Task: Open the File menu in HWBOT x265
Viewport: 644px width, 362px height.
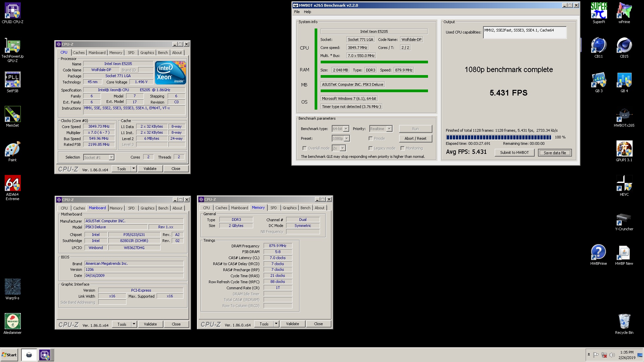Action: tap(297, 12)
